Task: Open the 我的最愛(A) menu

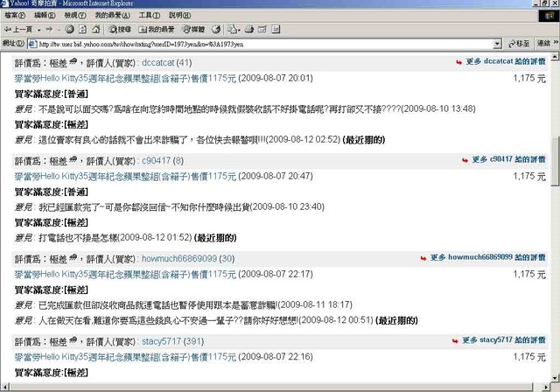Action: pyautogui.click(x=113, y=16)
